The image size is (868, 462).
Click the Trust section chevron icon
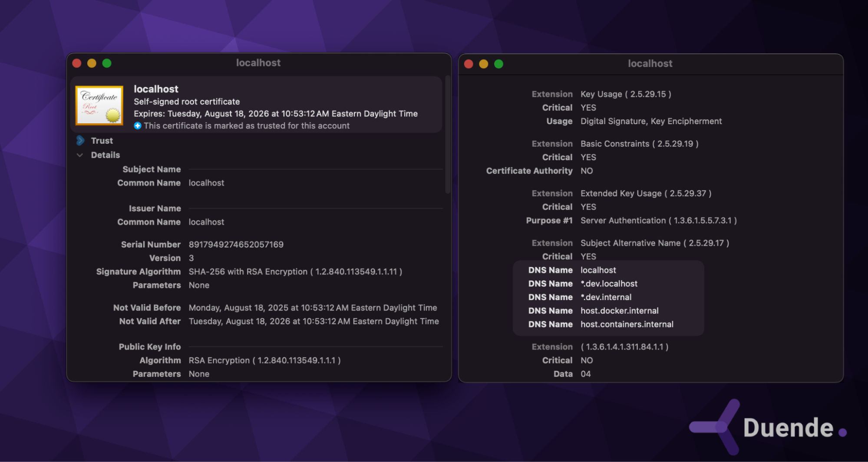80,140
